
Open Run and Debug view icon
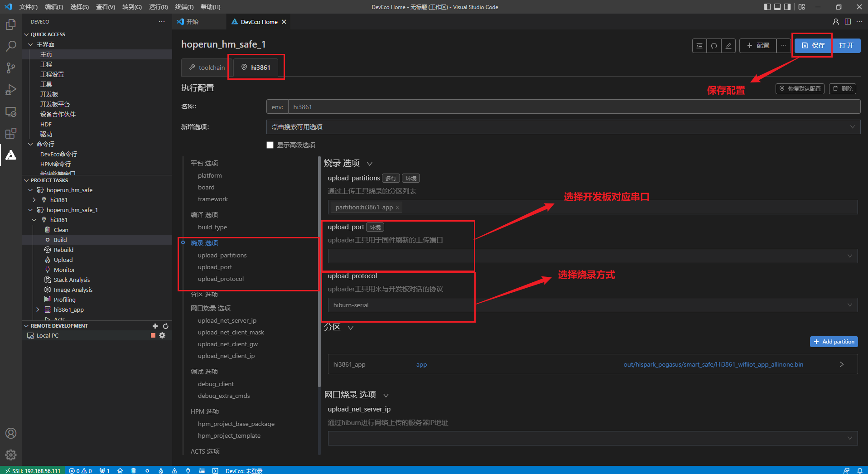point(11,90)
